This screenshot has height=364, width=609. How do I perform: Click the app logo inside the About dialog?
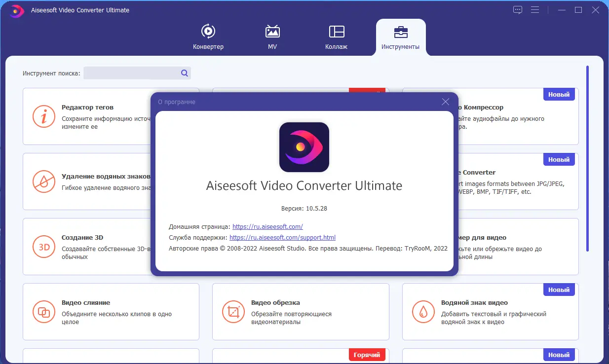coord(304,147)
